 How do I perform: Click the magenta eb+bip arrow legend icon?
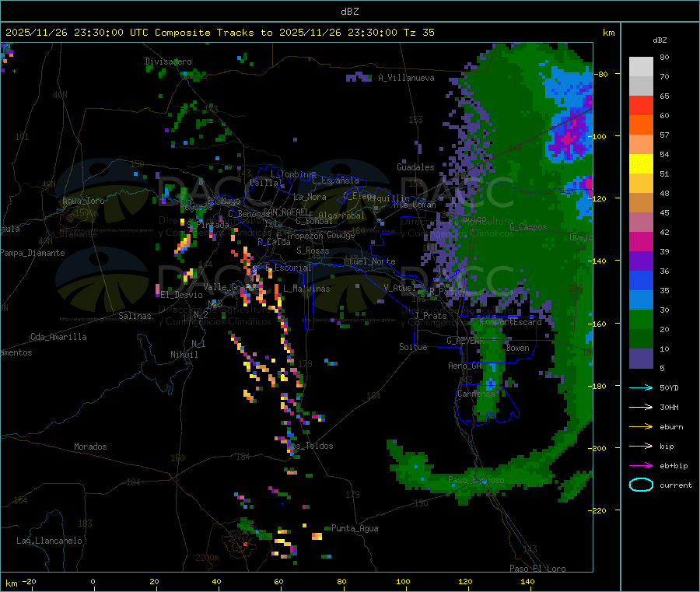point(641,466)
